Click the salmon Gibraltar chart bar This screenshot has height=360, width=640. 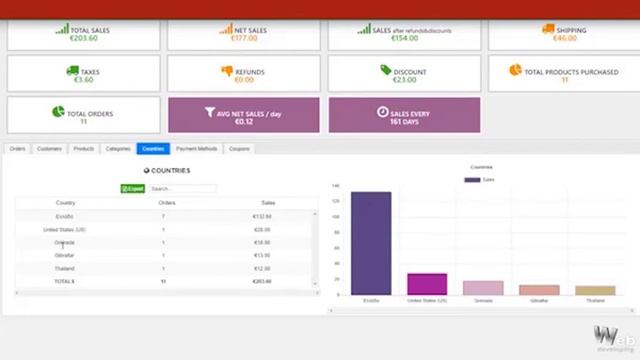coord(539,290)
